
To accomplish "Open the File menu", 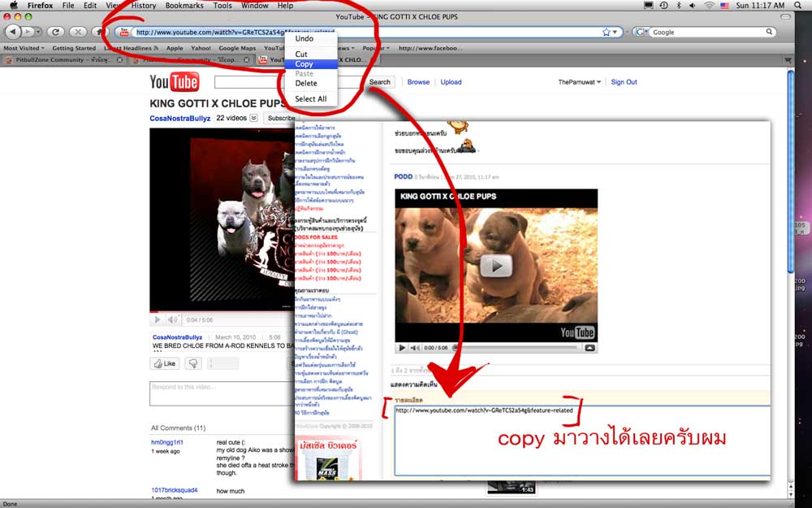I will [x=68, y=5].
